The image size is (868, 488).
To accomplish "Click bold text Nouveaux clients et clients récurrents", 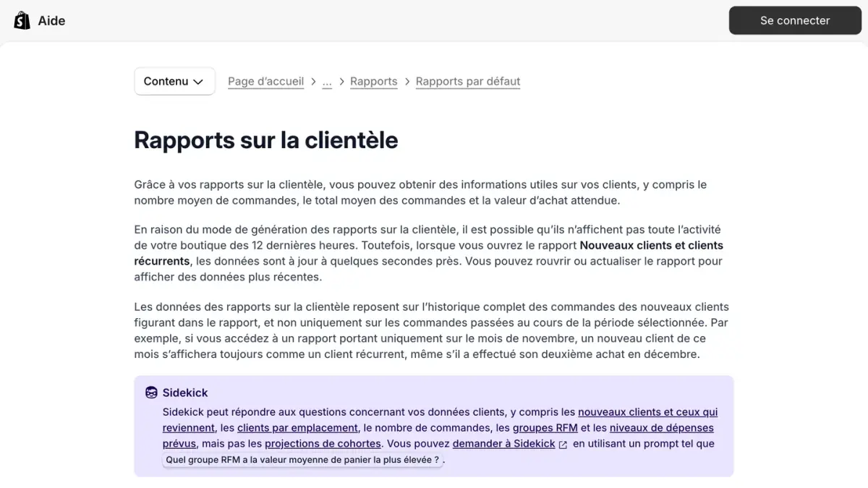I will coord(651,245).
